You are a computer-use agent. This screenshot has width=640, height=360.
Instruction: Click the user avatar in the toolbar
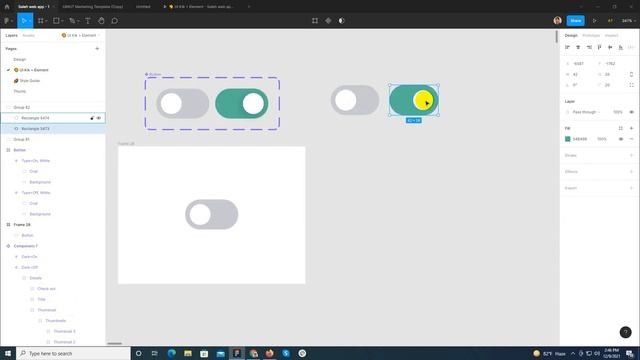(x=558, y=20)
